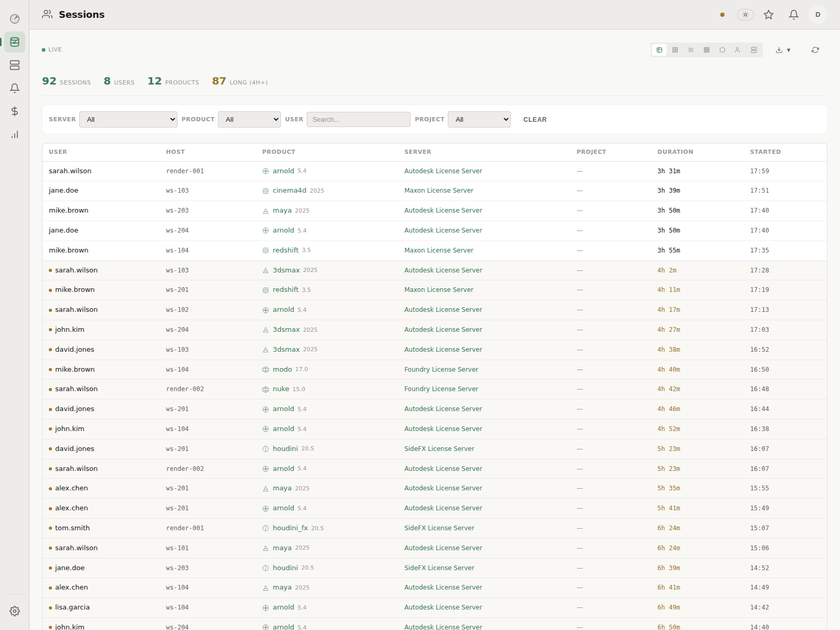Viewport: 840px width, 630px height.
Task: Click the 8 USERS stat
Action: tap(119, 81)
